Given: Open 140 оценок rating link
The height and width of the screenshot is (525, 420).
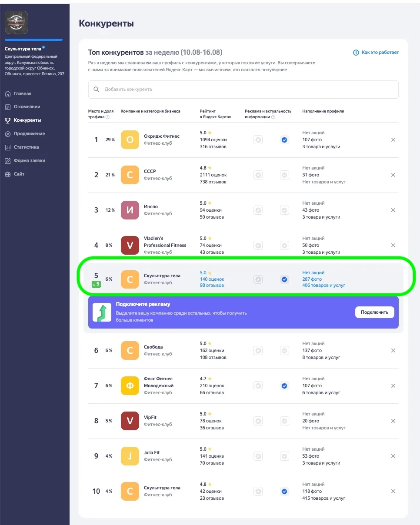Looking at the screenshot, I should coord(212,279).
